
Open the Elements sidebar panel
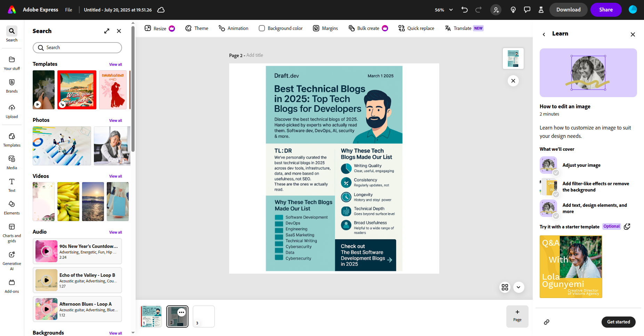[x=12, y=208]
